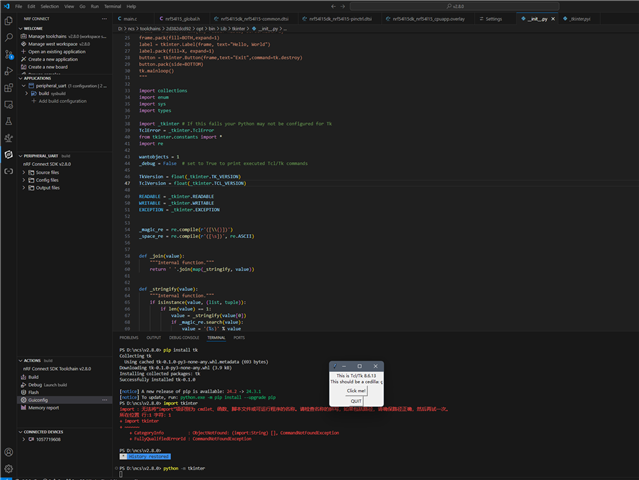Image resolution: width=639 pixels, height=480 pixels.
Task: Open the Extensions view
Action: pyautogui.click(x=9, y=88)
